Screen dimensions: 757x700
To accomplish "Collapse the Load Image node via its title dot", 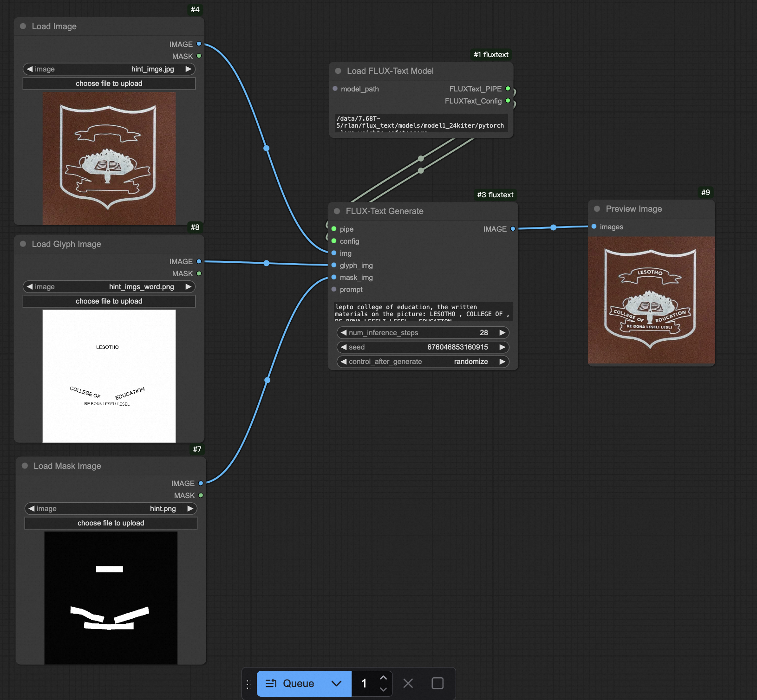I will (x=22, y=26).
